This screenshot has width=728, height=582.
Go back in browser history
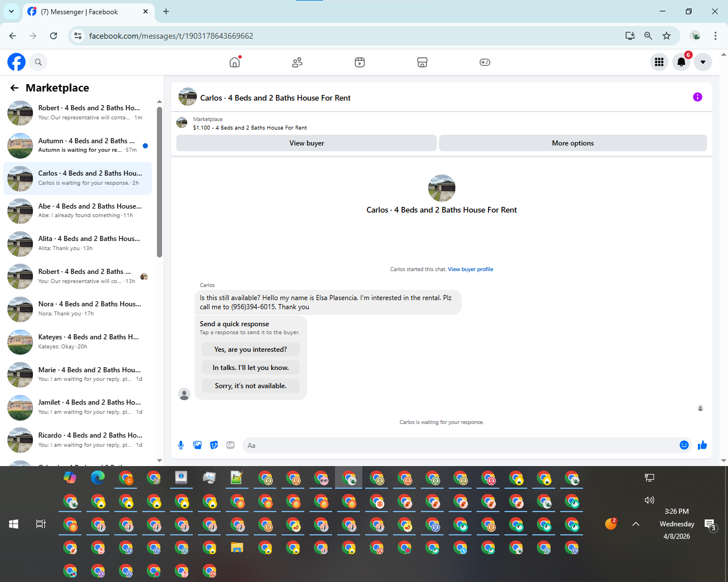(x=13, y=36)
